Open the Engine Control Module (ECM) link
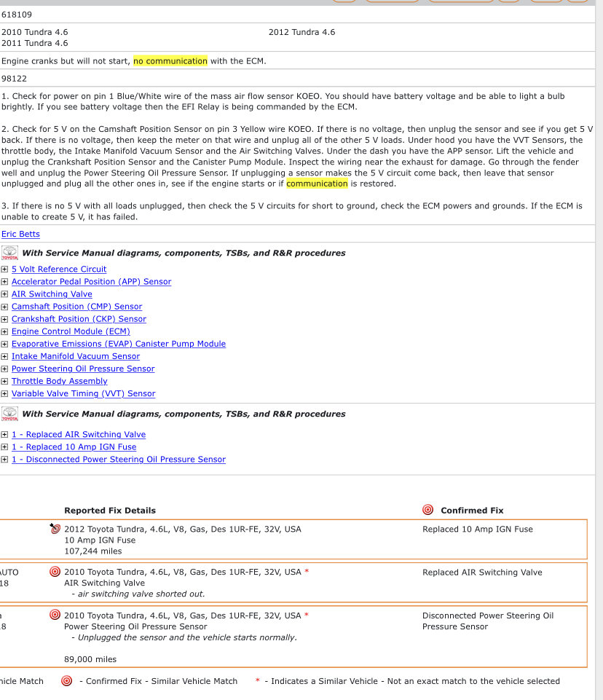603x700 pixels. (x=71, y=331)
